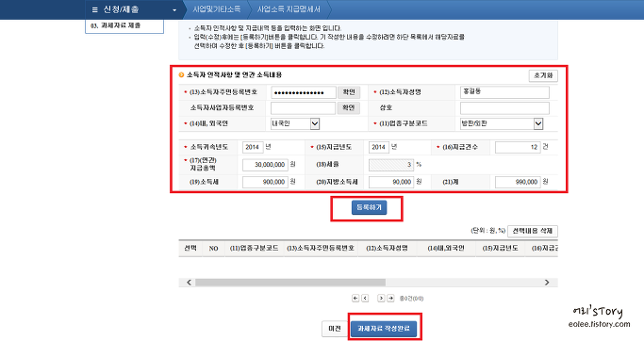Click 확인 next to 소득자주민등록번호
Image resolution: width=644 pixels, height=341 pixels.
(x=349, y=92)
